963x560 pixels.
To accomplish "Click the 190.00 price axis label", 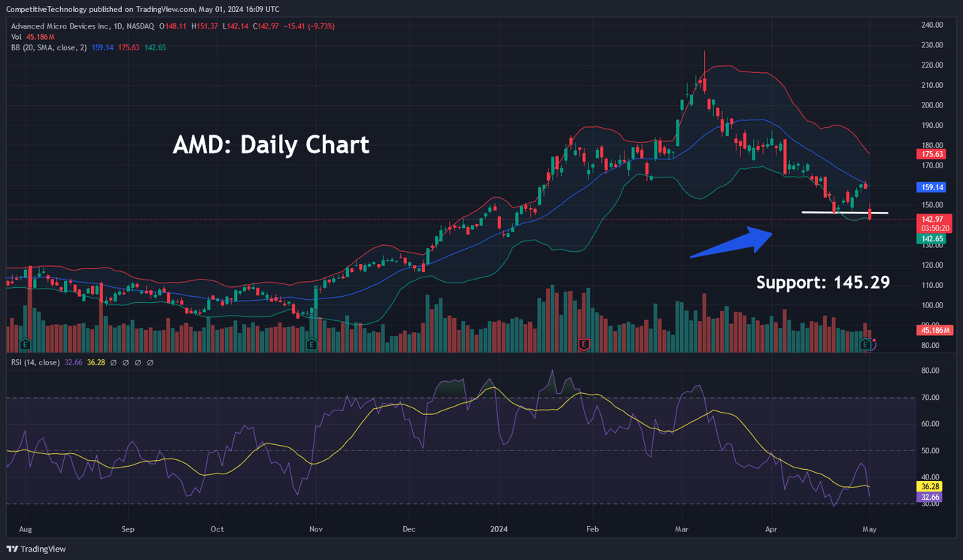I will (931, 126).
